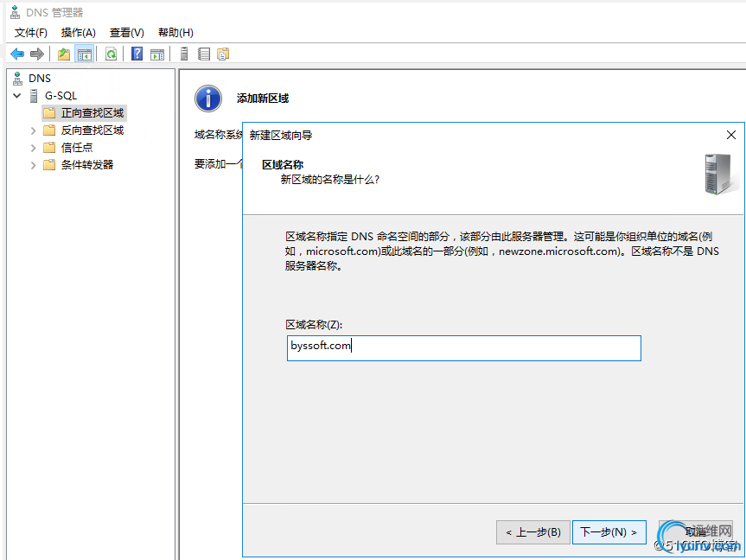Image resolution: width=746 pixels, height=560 pixels.
Task: Click the folder icon beside 反向查找区域
Action: point(49,130)
